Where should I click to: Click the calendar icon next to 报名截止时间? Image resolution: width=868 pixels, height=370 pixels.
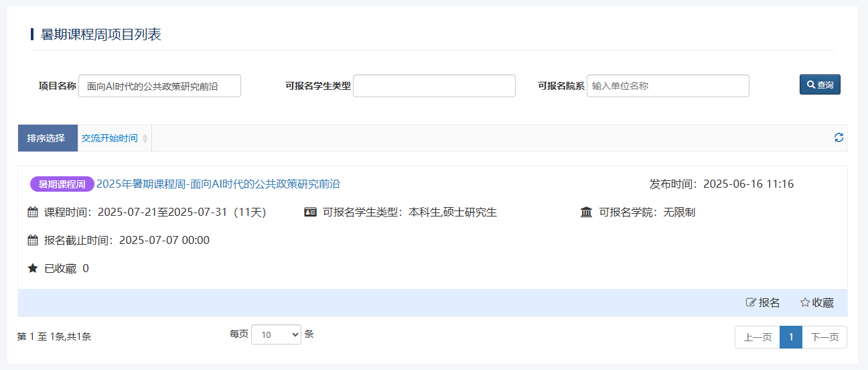pyautogui.click(x=33, y=241)
